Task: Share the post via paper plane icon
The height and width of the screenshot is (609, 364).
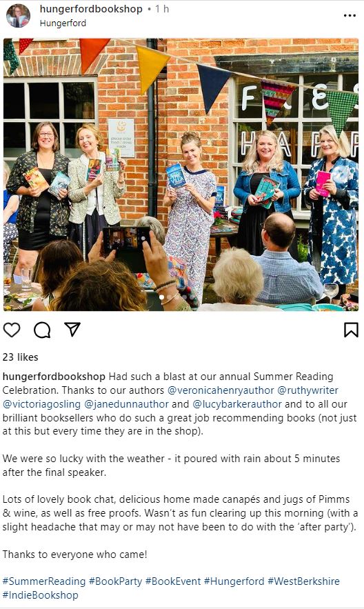Action: coord(72,330)
